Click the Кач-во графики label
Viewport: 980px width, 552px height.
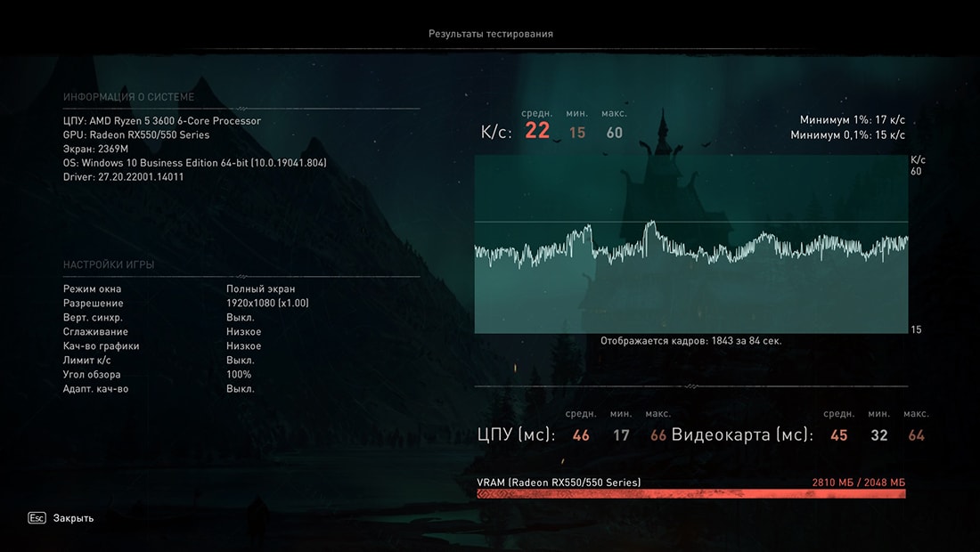point(102,346)
